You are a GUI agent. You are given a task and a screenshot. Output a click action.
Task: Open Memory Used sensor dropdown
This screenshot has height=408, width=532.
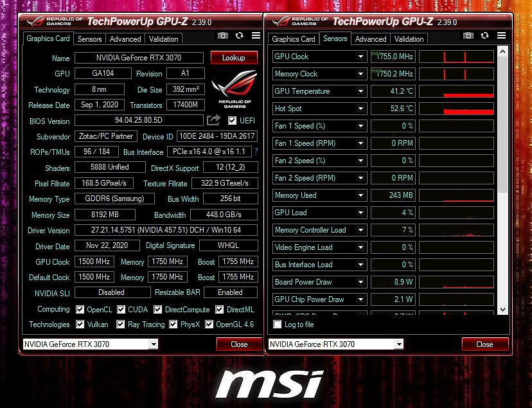tap(360, 195)
